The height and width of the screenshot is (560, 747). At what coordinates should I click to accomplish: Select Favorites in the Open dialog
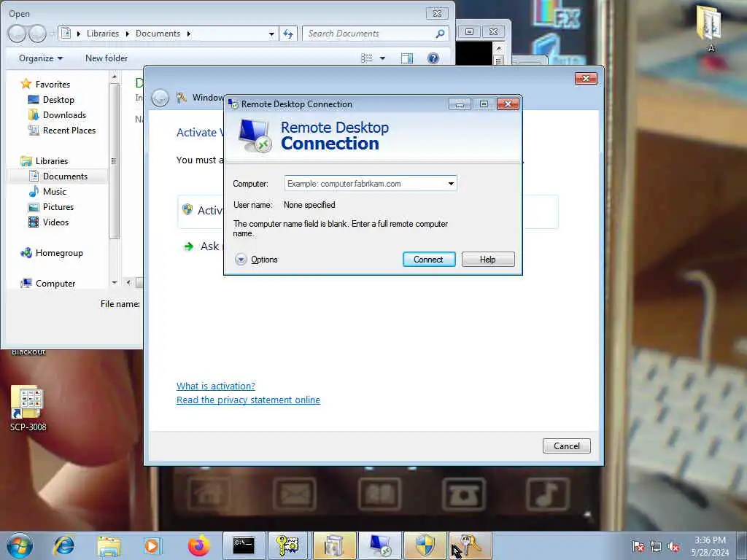pyautogui.click(x=46, y=85)
